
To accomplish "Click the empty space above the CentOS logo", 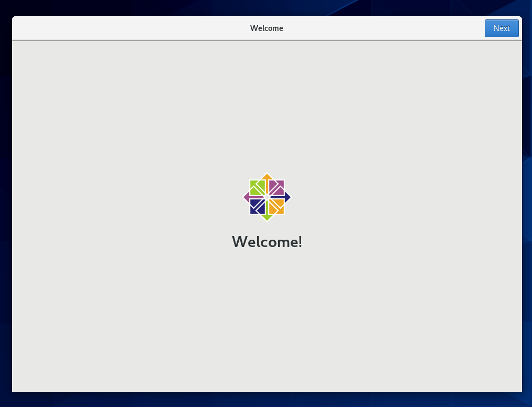I will click(x=267, y=105).
